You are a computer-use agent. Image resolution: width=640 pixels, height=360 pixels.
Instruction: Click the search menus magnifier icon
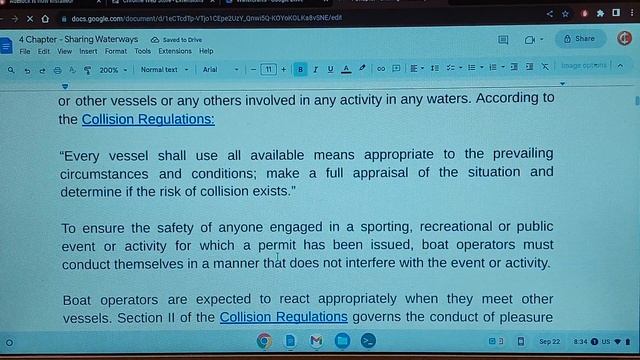tap(11, 70)
